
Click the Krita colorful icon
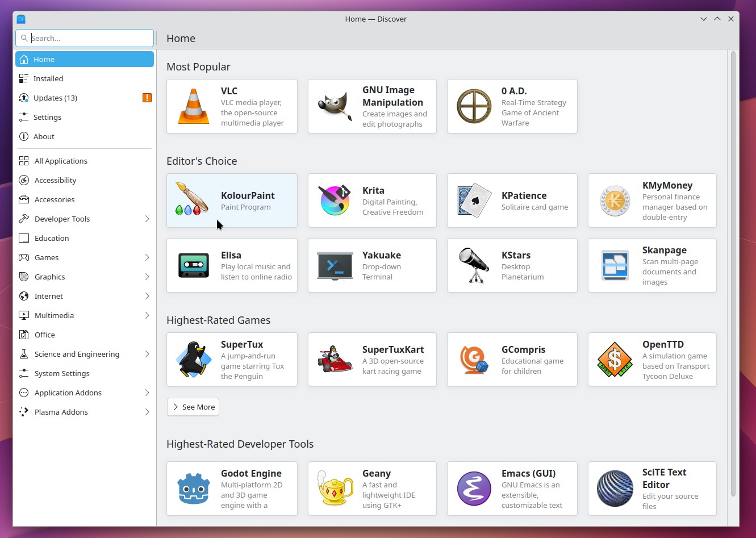point(335,201)
